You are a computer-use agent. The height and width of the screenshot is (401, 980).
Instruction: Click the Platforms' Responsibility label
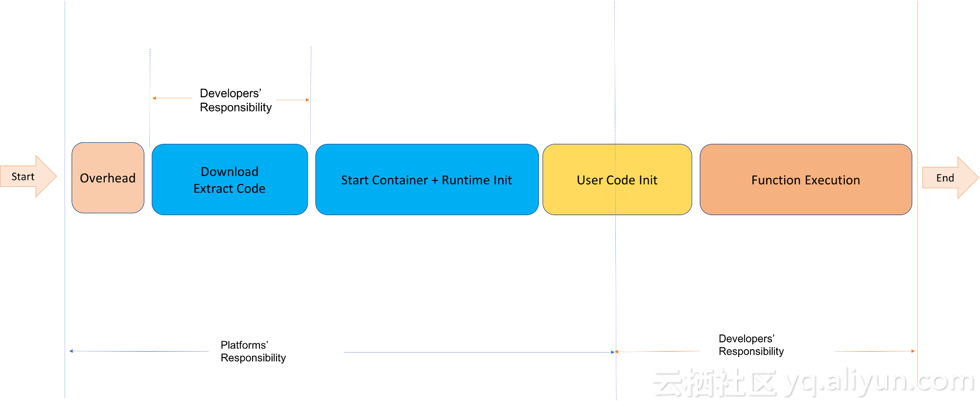click(x=253, y=351)
